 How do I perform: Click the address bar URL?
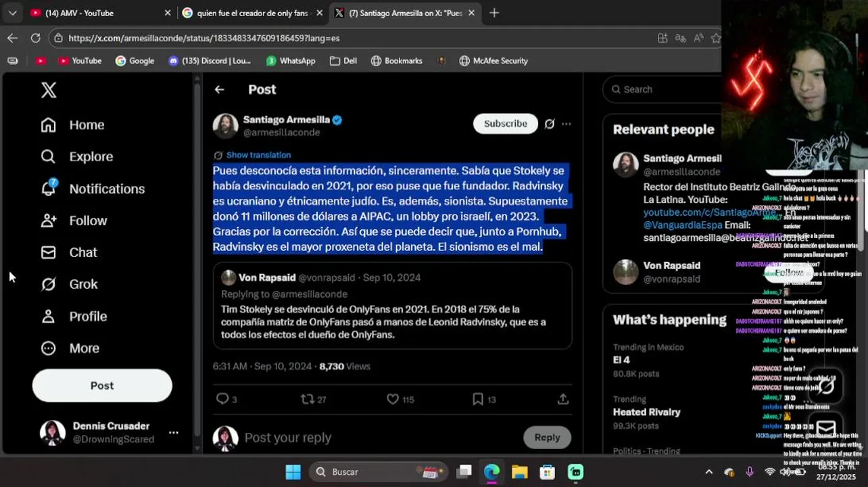point(204,39)
